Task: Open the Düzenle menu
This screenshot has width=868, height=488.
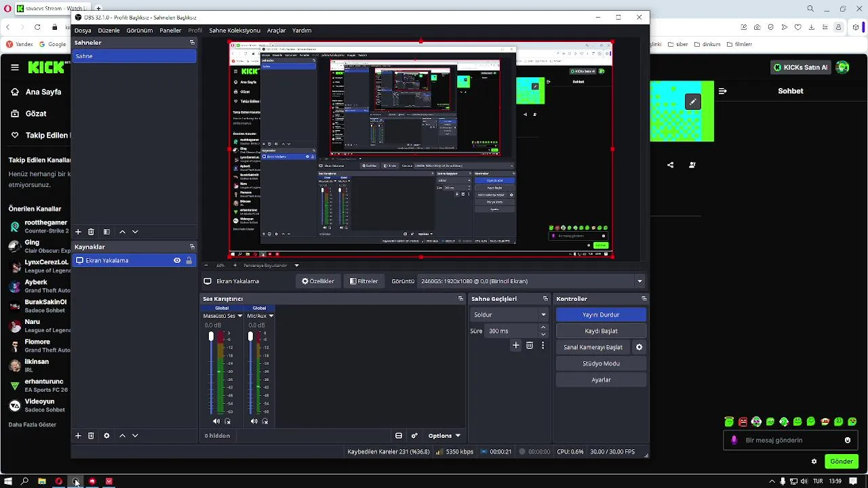Action: pyautogui.click(x=108, y=30)
